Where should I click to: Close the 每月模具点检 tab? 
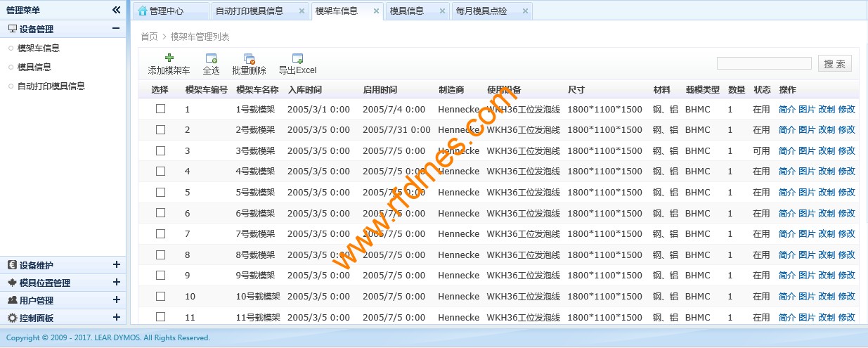point(525,11)
